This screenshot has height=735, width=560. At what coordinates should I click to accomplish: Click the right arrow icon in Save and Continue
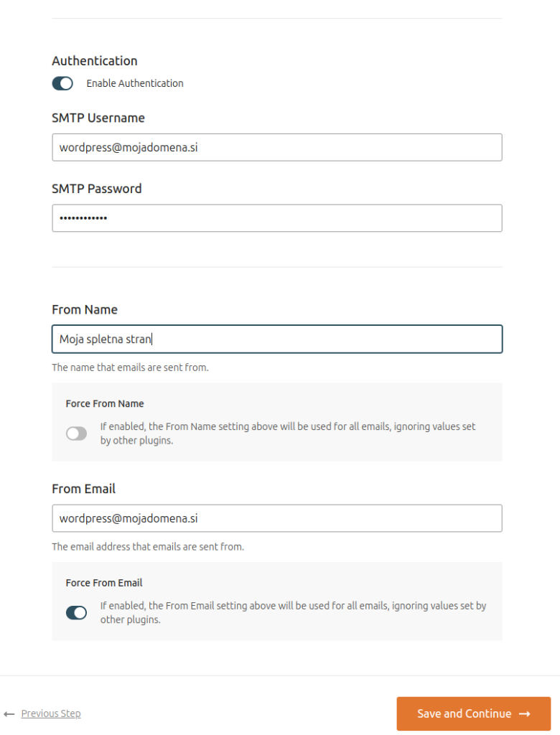click(x=524, y=713)
